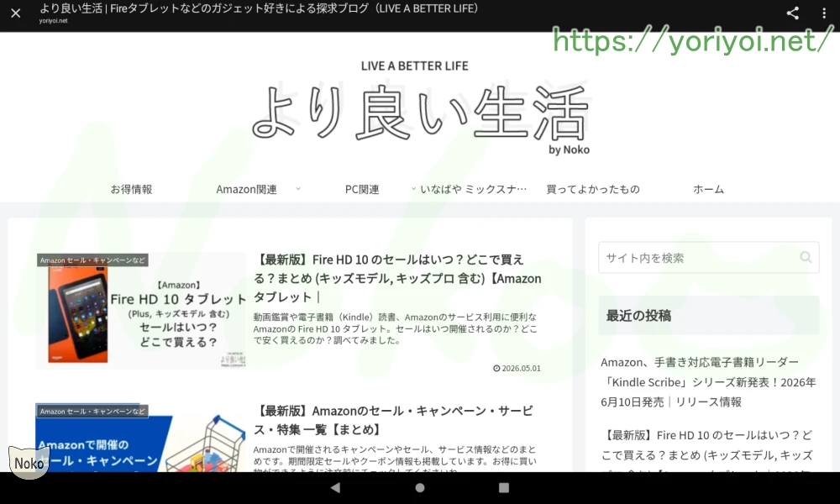Screen dimensions: 840x504
Task: Open Amazonのセール・キャンペーン article title
Action: [393, 420]
